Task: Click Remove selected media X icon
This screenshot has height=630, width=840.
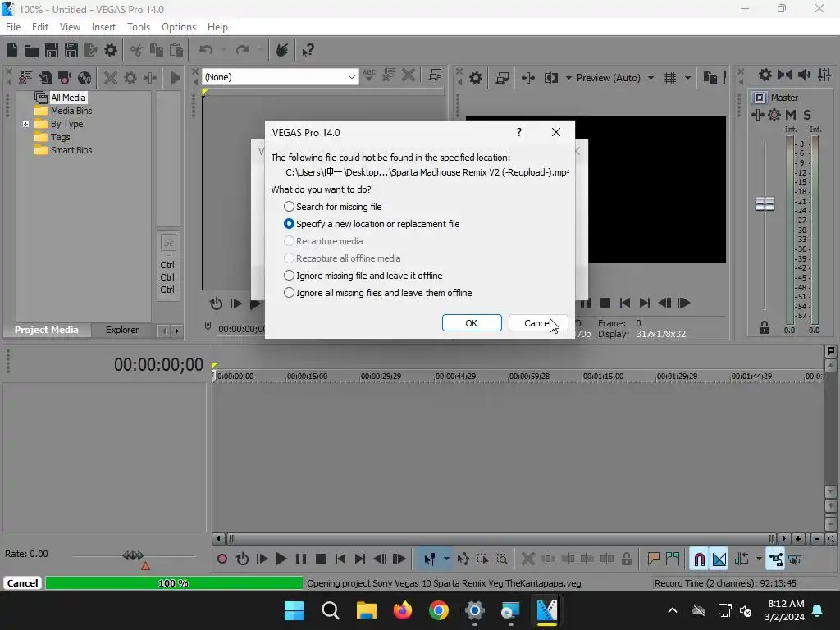Action: pos(111,78)
